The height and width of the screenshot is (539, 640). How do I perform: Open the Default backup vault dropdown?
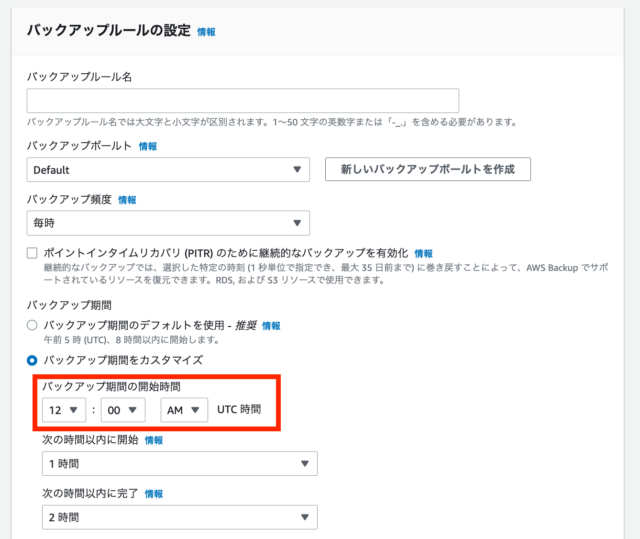(x=168, y=170)
